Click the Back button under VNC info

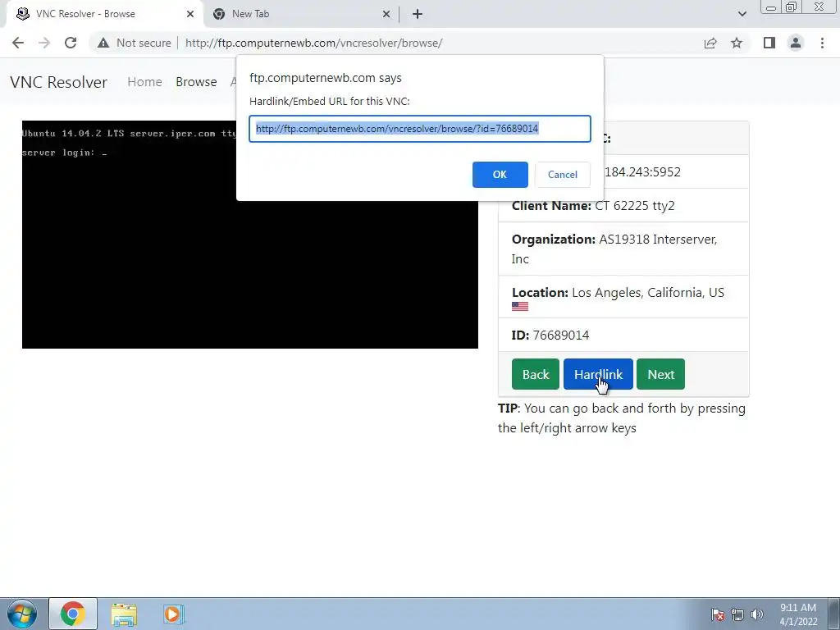coord(535,374)
